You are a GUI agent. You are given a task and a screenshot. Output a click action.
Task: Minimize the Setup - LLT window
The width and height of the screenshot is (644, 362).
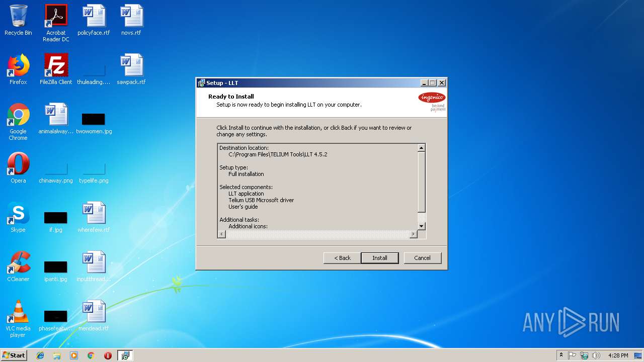(x=424, y=83)
